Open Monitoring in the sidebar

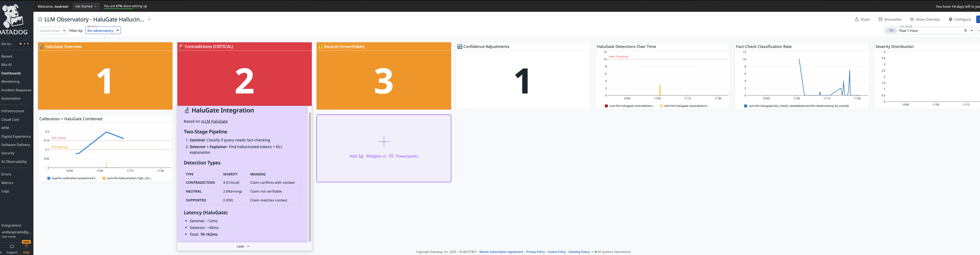pos(10,82)
